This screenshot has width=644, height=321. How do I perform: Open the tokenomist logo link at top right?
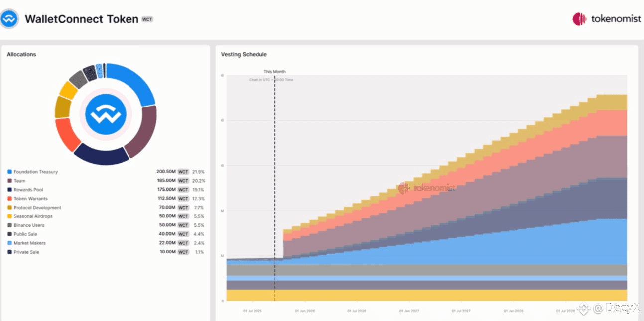point(607,19)
